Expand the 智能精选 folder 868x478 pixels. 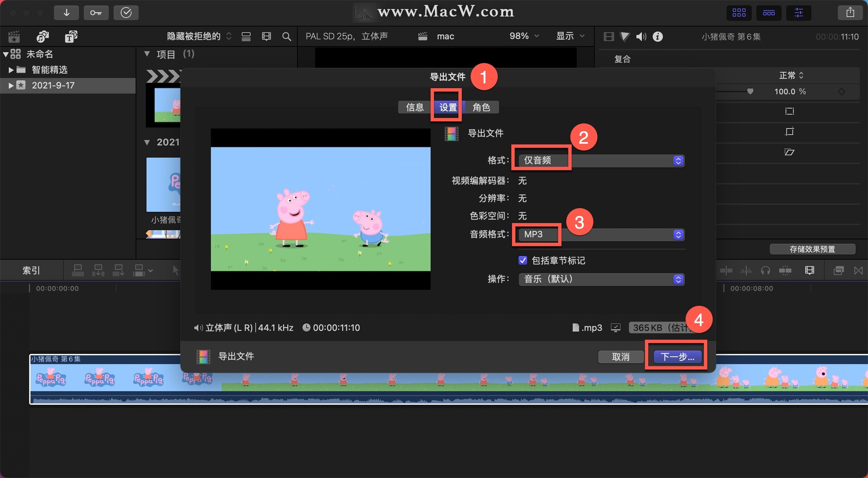coord(11,70)
